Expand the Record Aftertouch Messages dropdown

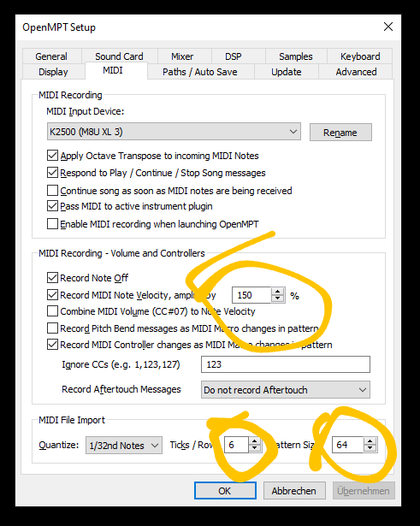pyautogui.click(x=286, y=390)
